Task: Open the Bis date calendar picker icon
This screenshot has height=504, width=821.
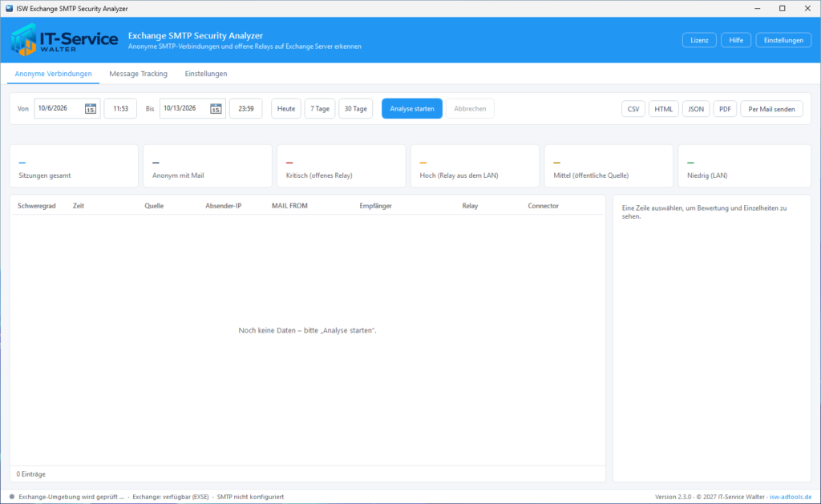Action: (x=216, y=109)
